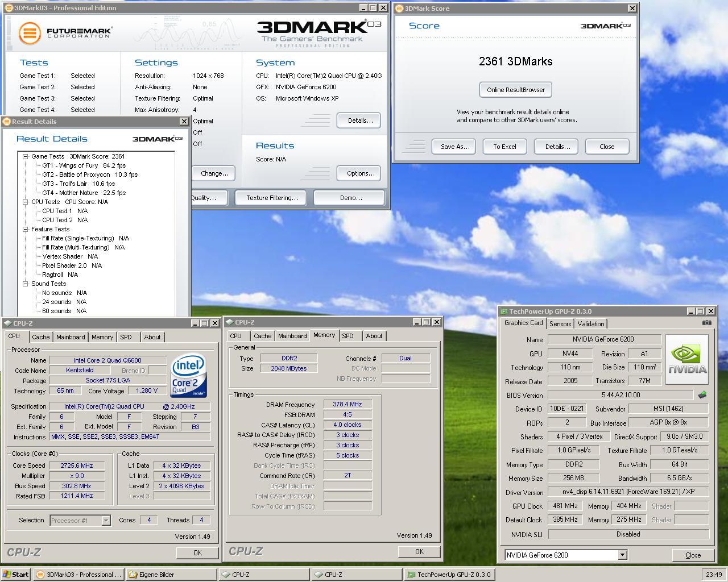
Task: Collapse the CPU Tests tree node
Action: click(26, 202)
